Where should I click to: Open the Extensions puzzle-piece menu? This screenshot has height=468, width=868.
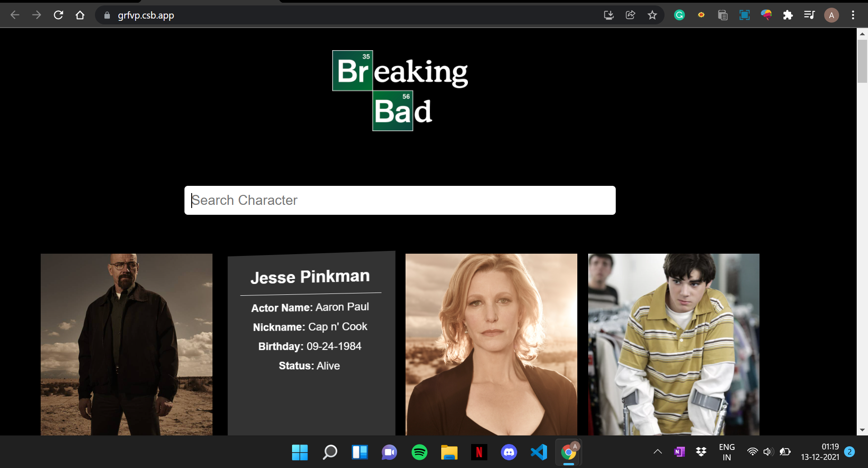[x=788, y=15]
